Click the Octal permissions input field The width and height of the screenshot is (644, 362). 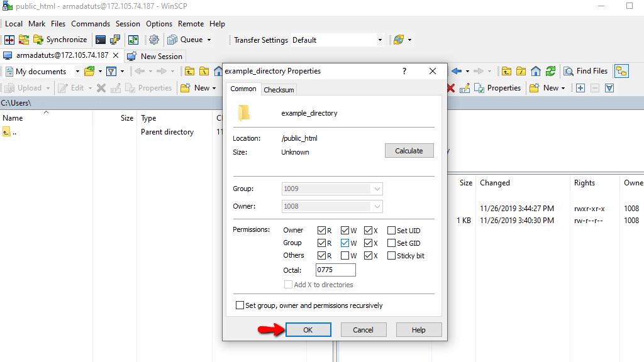[x=336, y=270]
